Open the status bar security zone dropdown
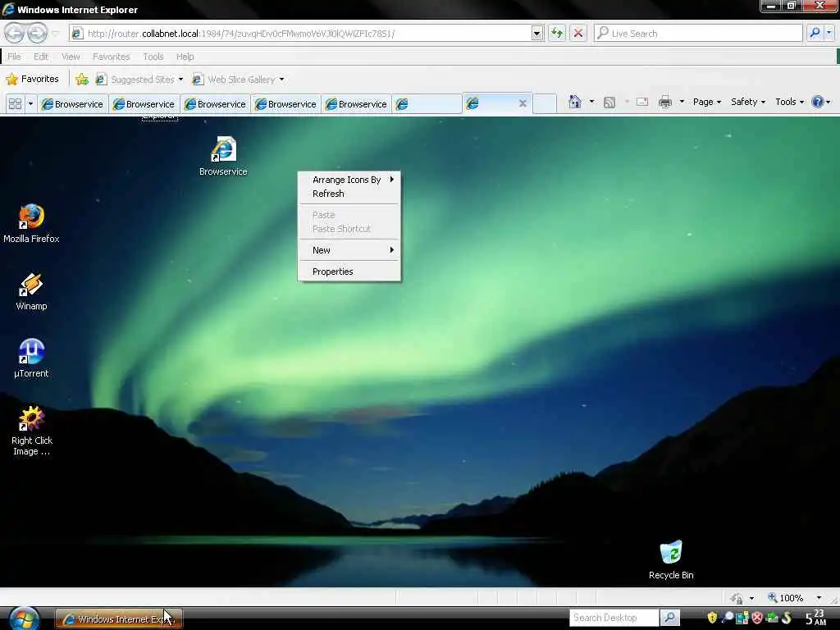The width and height of the screenshot is (840, 630). click(x=751, y=598)
